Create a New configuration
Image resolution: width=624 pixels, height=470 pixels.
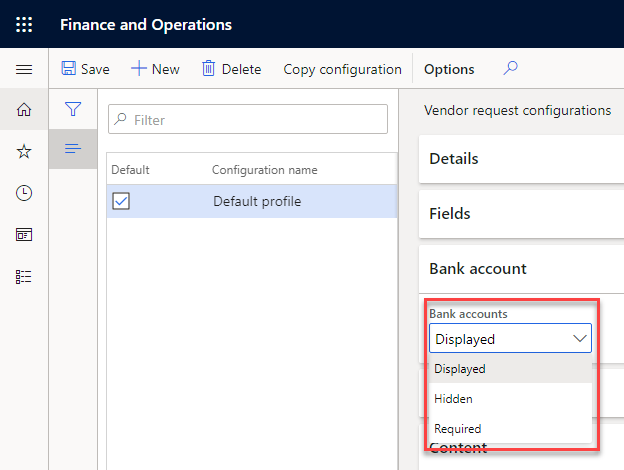pos(155,69)
